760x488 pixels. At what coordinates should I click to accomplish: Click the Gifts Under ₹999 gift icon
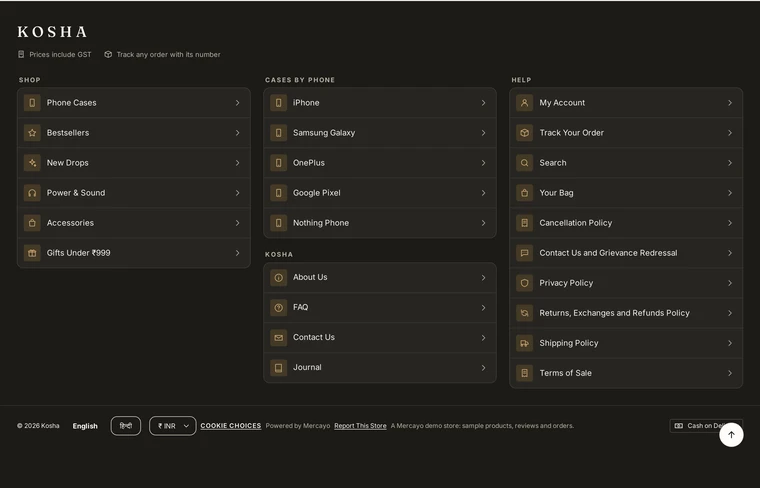point(32,253)
